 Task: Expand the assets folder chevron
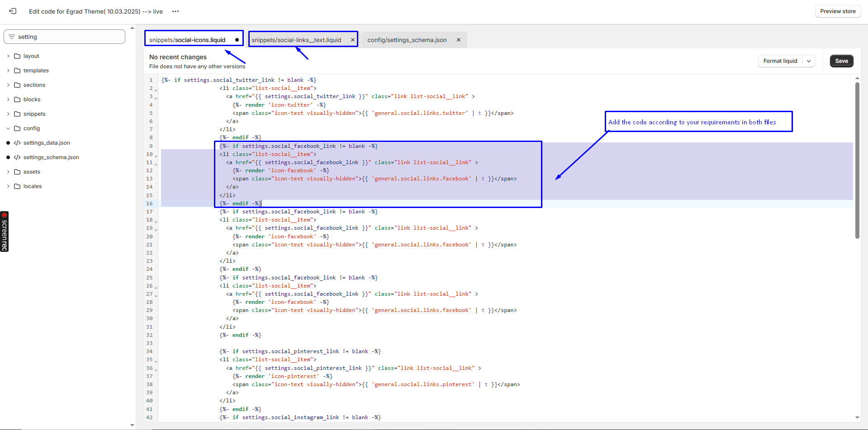[8, 172]
